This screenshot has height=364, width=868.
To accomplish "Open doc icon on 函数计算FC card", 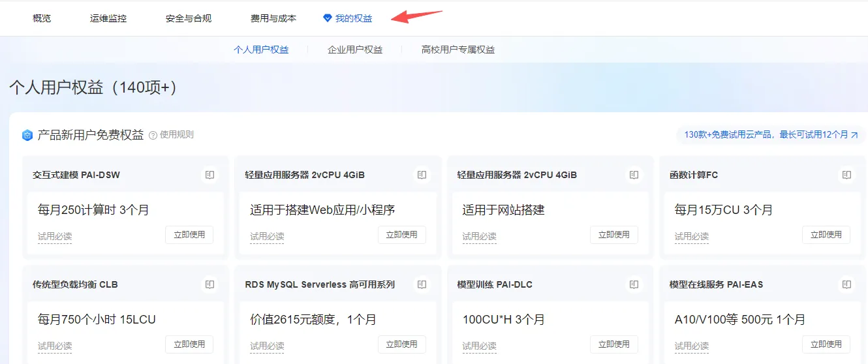I will [x=846, y=175].
